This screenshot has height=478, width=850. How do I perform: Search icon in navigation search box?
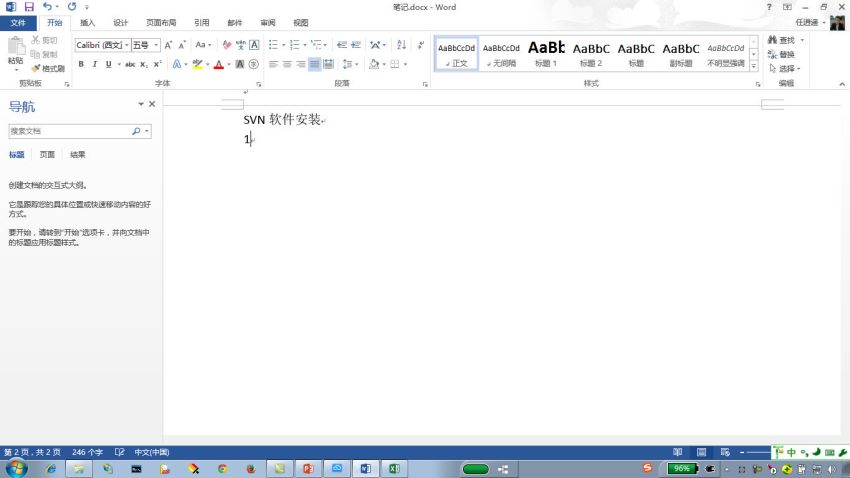[x=136, y=131]
